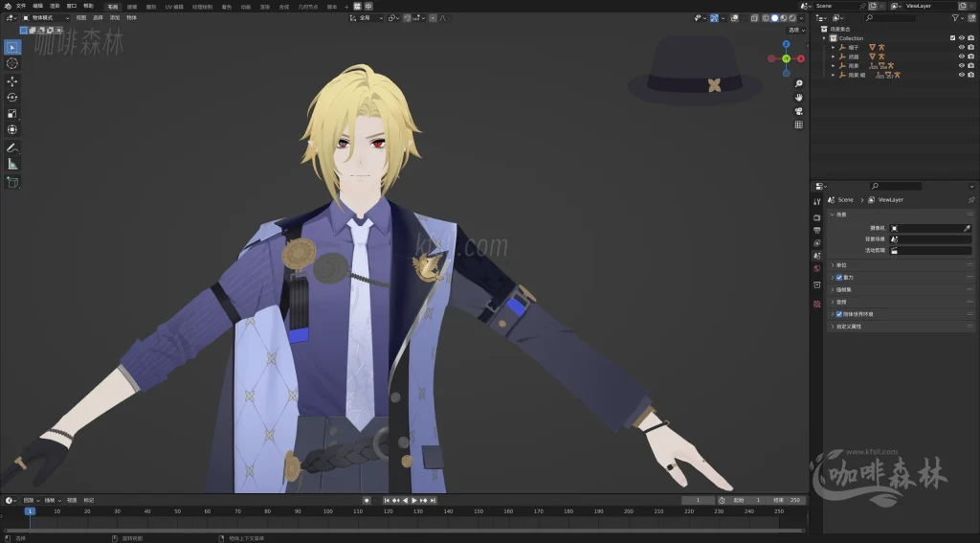Open the 物体模式 object mode dropdown
Viewport: 980px width, 543px height.
[46, 18]
